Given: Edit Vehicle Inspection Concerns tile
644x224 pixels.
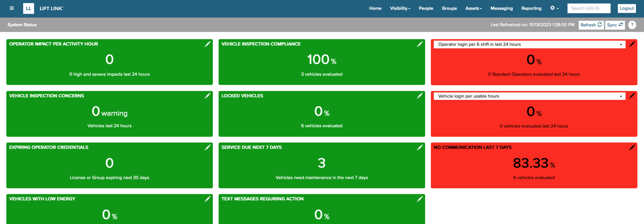Looking at the screenshot, I should [x=208, y=96].
